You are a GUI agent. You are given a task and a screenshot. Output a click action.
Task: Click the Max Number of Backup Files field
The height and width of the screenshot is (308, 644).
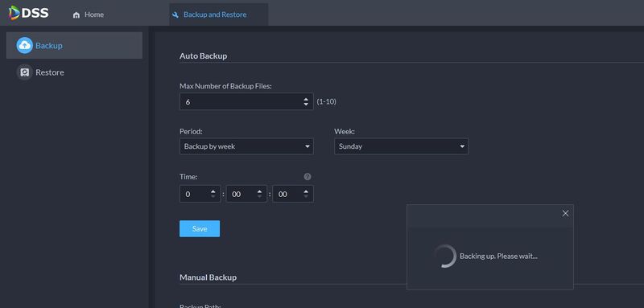246,101
